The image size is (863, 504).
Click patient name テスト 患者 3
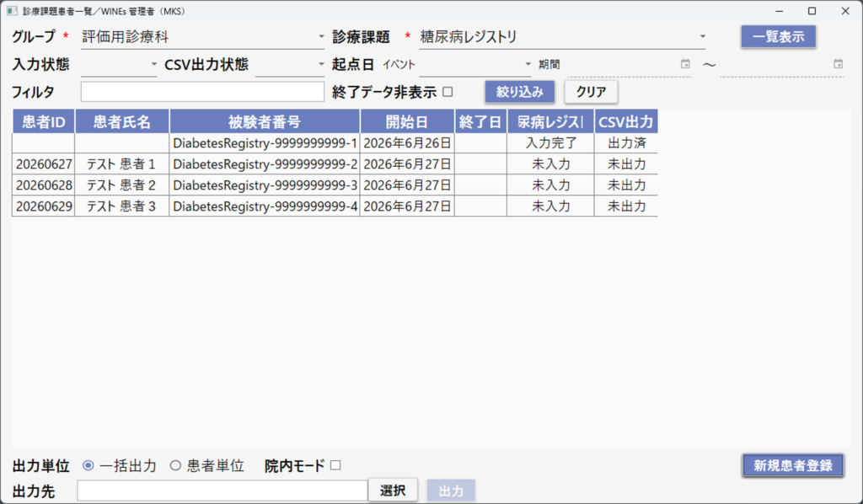pyautogui.click(x=121, y=206)
